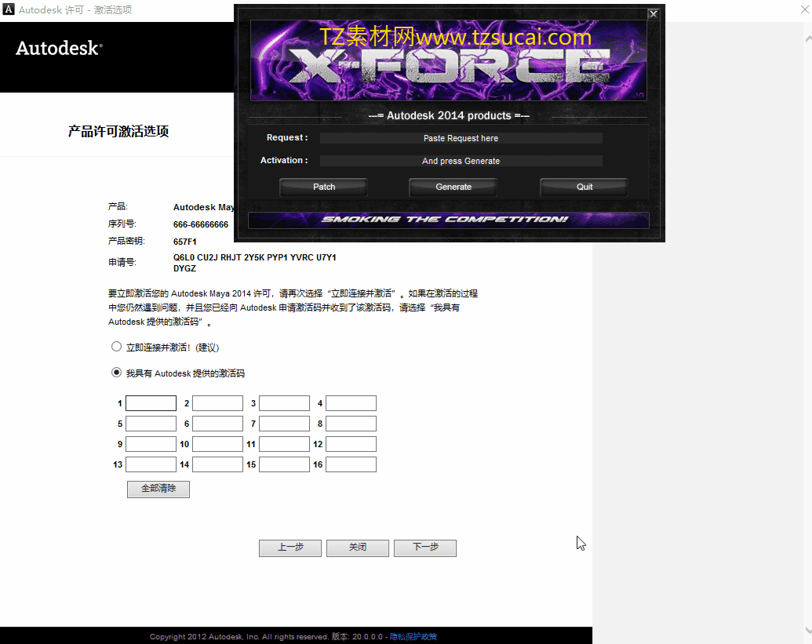Image resolution: width=812 pixels, height=644 pixels.
Task: Click the Quit button in X-Force window
Action: tap(584, 187)
